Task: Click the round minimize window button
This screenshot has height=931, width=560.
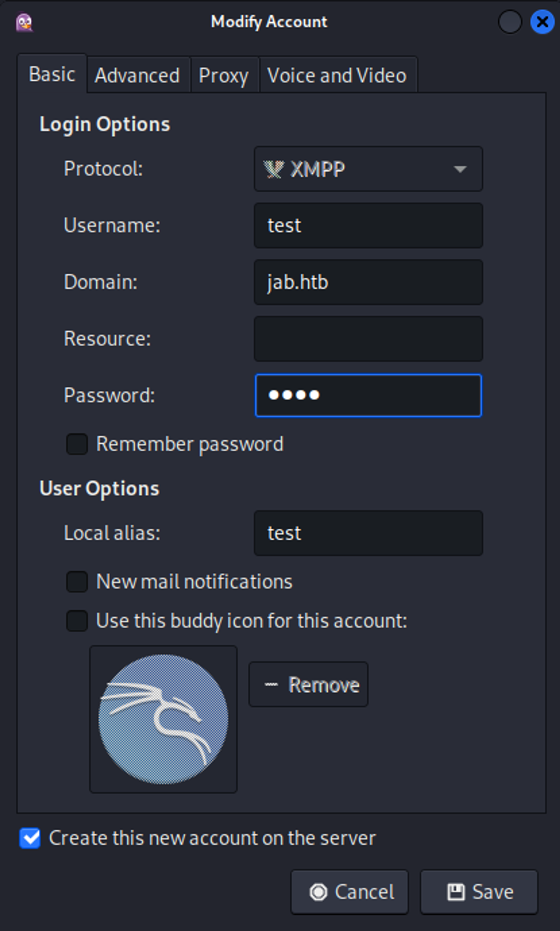Action: click(x=509, y=22)
